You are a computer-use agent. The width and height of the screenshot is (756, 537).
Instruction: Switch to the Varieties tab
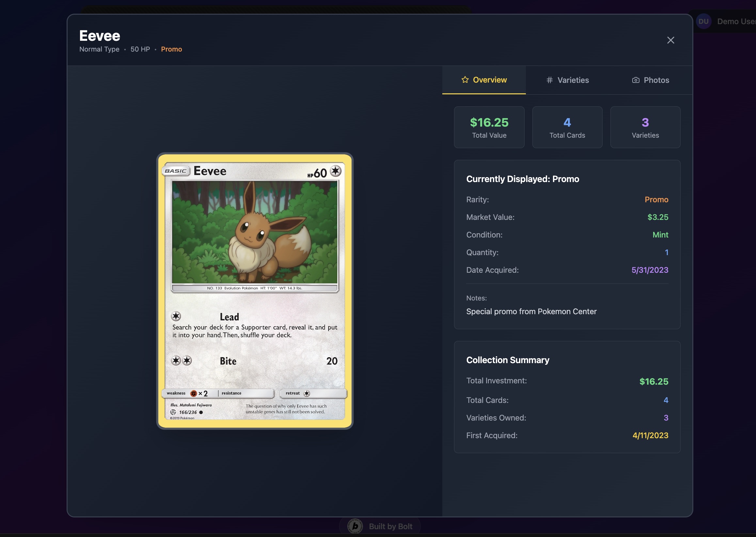[567, 80]
